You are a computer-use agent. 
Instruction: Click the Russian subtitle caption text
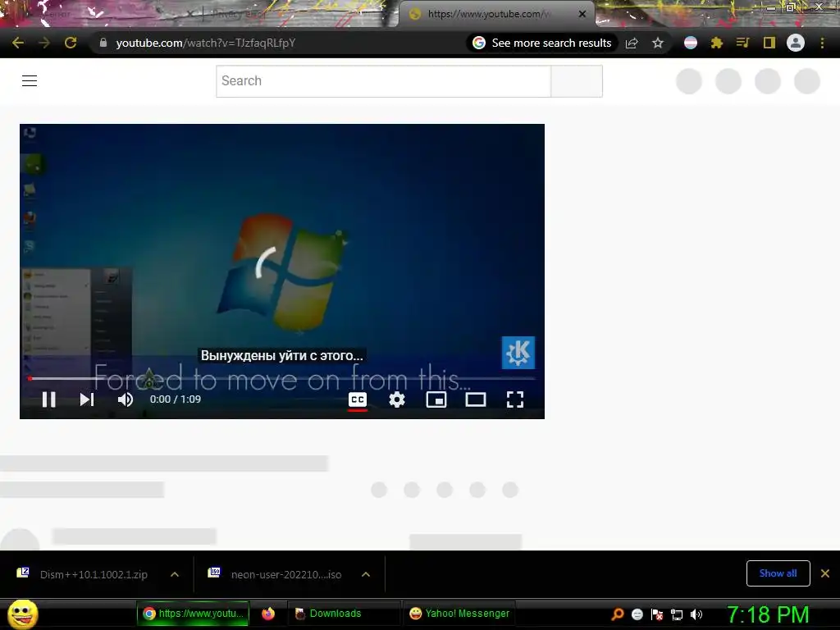(x=282, y=355)
